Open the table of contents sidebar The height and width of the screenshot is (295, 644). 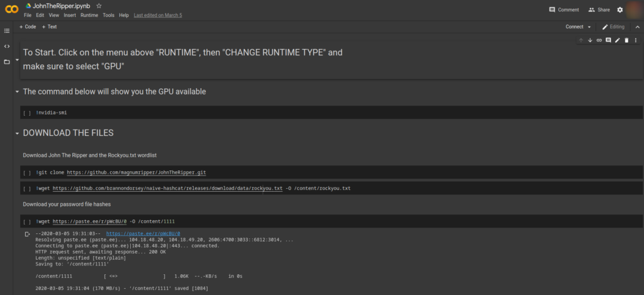(x=6, y=31)
